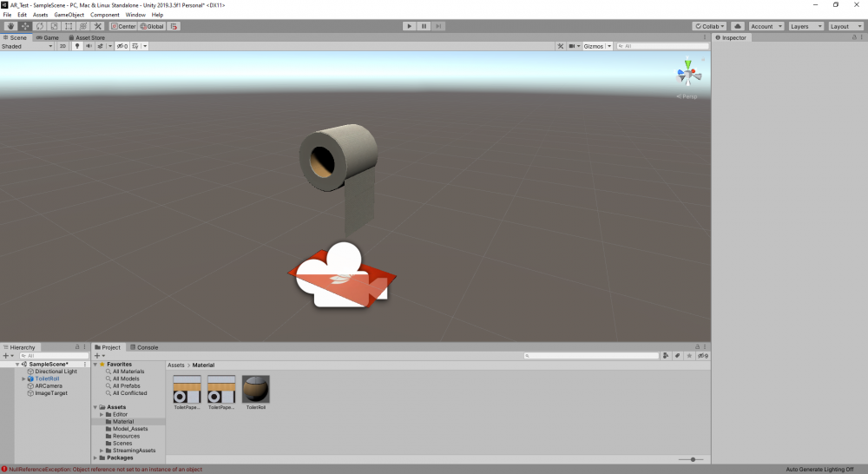Click the Play button

coord(409,26)
